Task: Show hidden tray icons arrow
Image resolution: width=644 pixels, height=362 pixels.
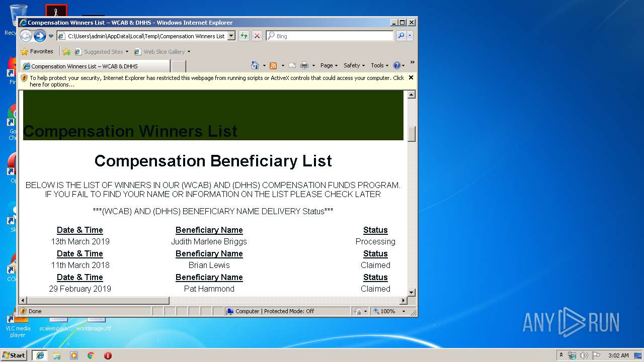Action: click(x=561, y=355)
